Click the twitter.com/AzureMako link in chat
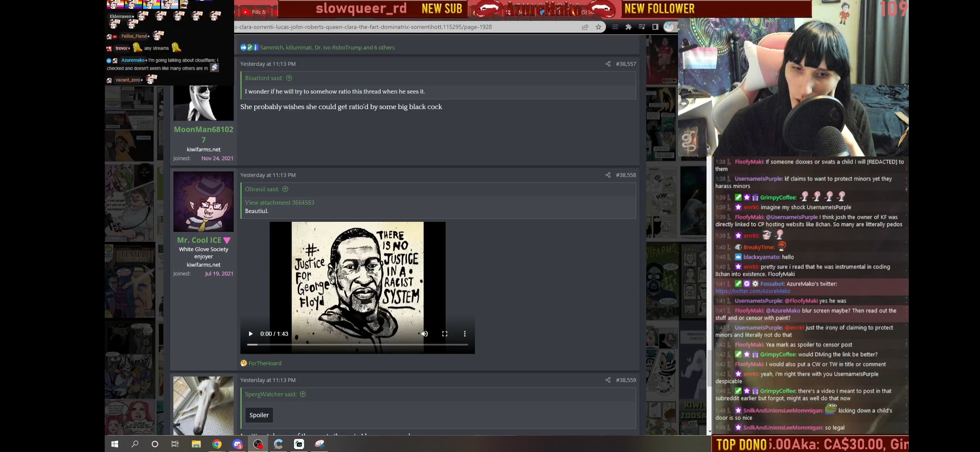 753,291
